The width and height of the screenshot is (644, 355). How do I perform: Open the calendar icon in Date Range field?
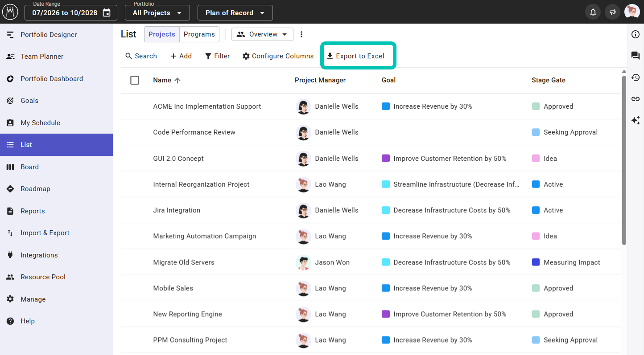tap(107, 13)
